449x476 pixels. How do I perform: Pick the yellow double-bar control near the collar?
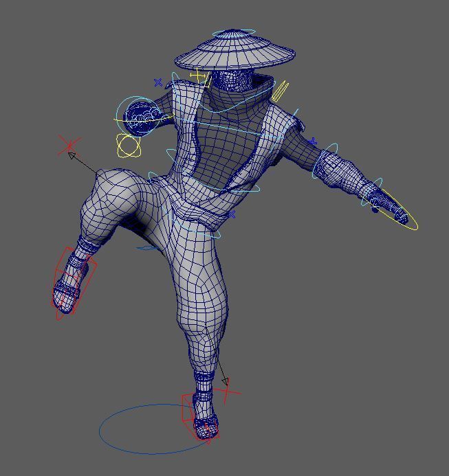tap(280, 91)
